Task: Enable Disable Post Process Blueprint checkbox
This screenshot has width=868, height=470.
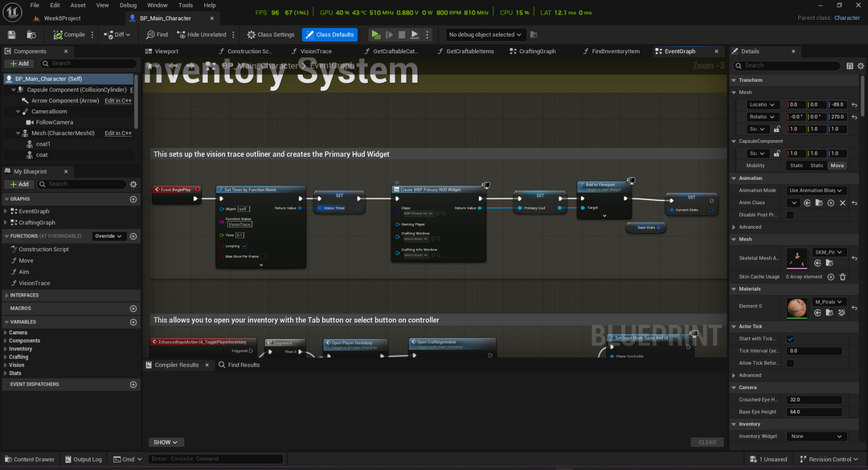Action: tap(790, 215)
